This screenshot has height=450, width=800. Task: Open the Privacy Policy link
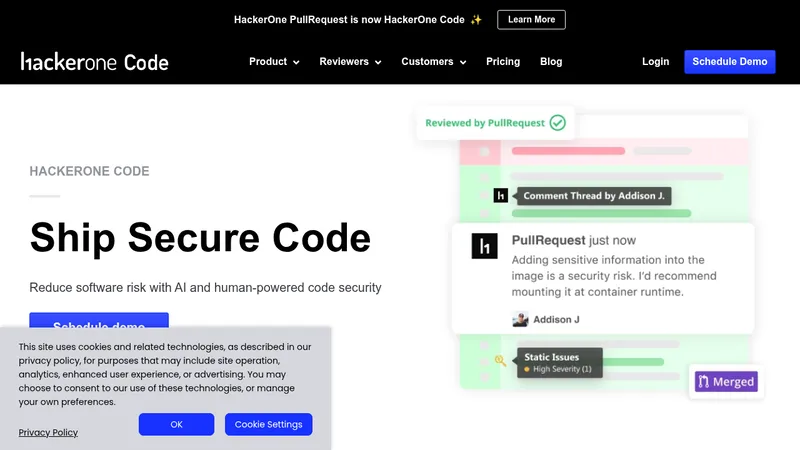[x=48, y=433]
